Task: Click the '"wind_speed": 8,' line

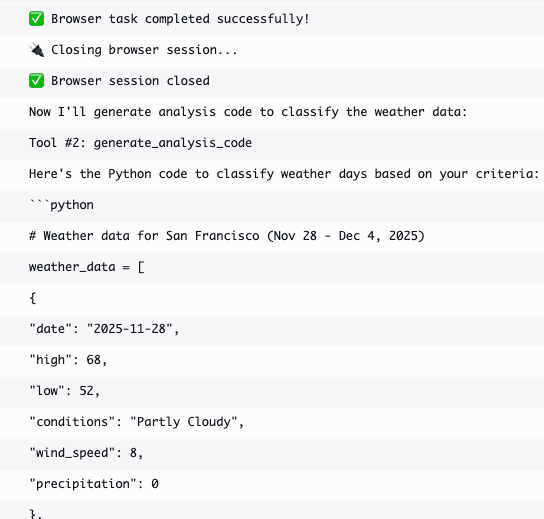Action: pyautogui.click(x=86, y=453)
